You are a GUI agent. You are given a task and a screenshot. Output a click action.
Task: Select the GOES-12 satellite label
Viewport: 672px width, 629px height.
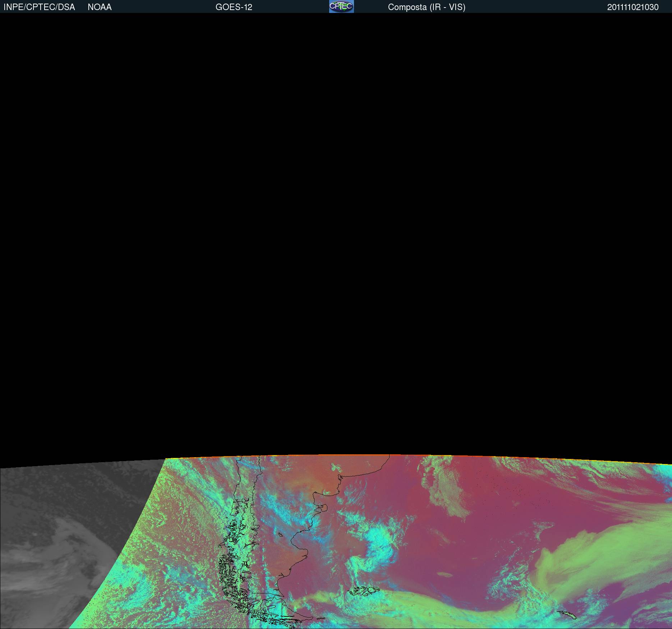point(234,7)
